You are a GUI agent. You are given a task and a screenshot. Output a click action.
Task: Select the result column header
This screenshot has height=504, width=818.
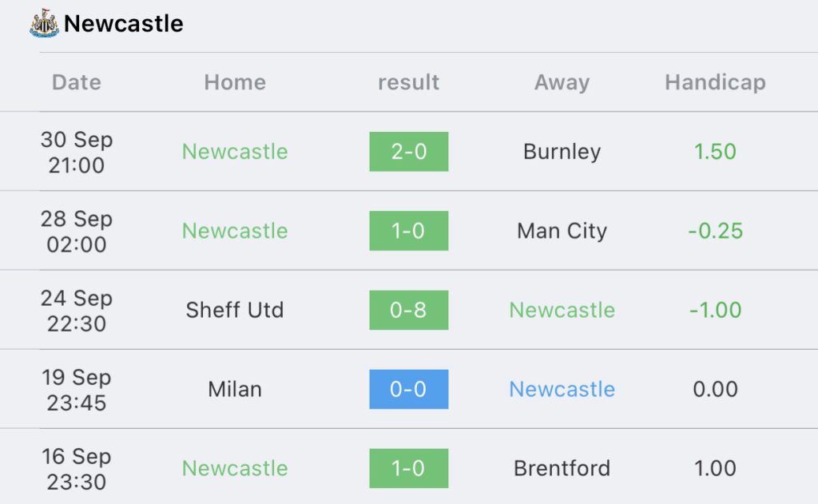408,82
